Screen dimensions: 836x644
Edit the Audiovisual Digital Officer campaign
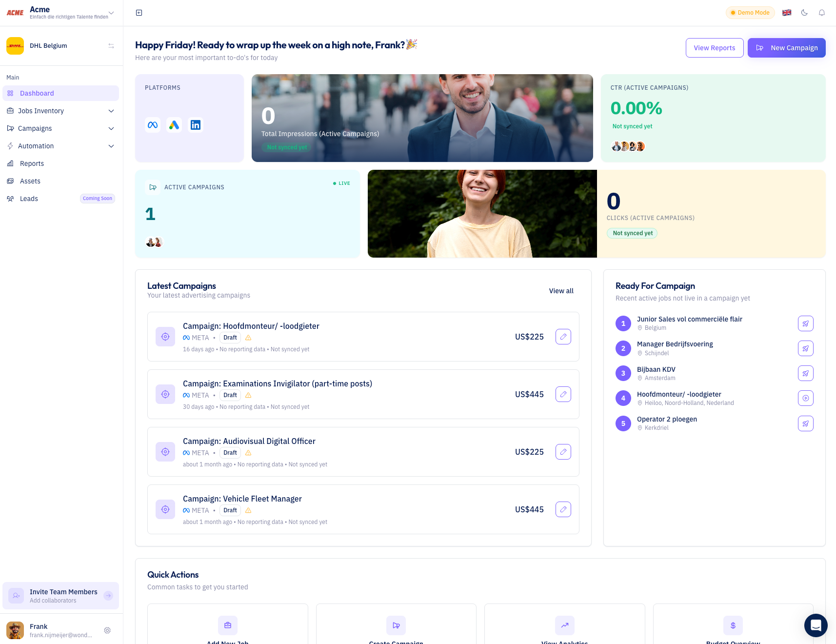(563, 452)
